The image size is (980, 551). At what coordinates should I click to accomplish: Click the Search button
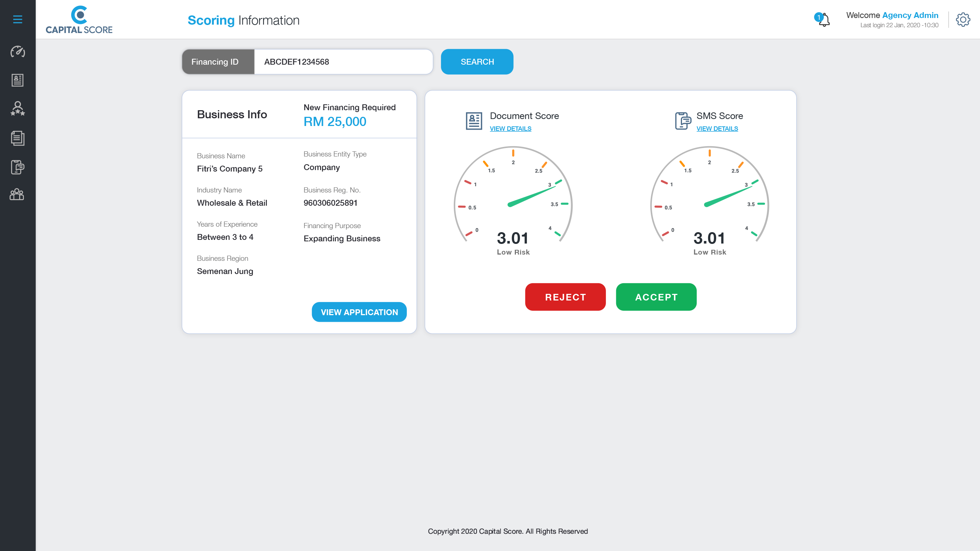tap(477, 62)
